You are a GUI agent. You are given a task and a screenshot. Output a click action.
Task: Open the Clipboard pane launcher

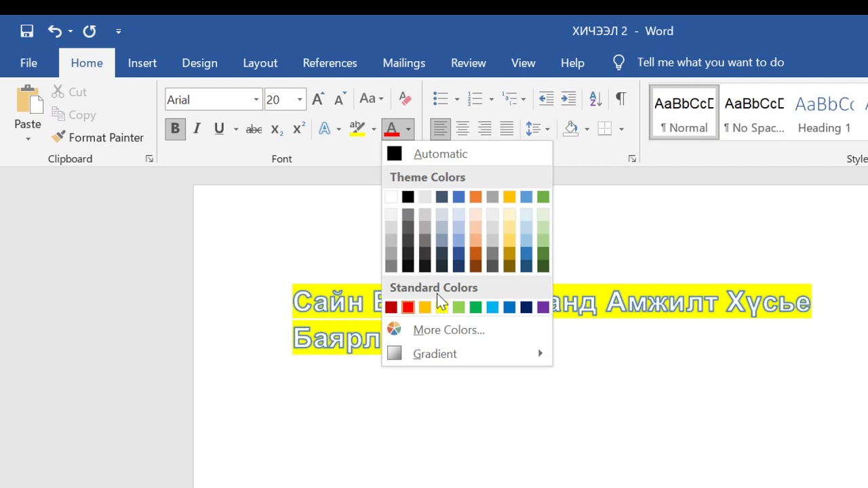tap(149, 159)
